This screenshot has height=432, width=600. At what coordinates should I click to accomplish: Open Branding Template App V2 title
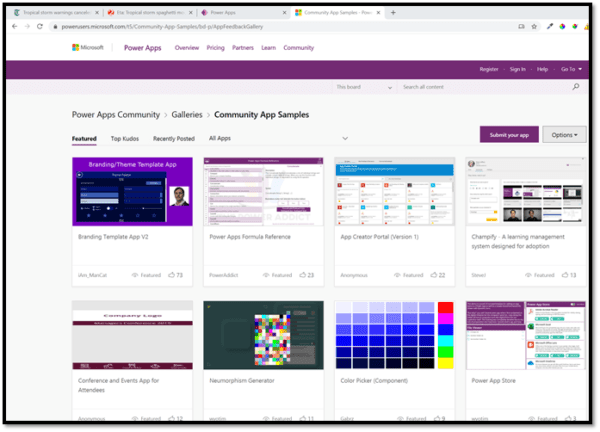[x=113, y=237]
